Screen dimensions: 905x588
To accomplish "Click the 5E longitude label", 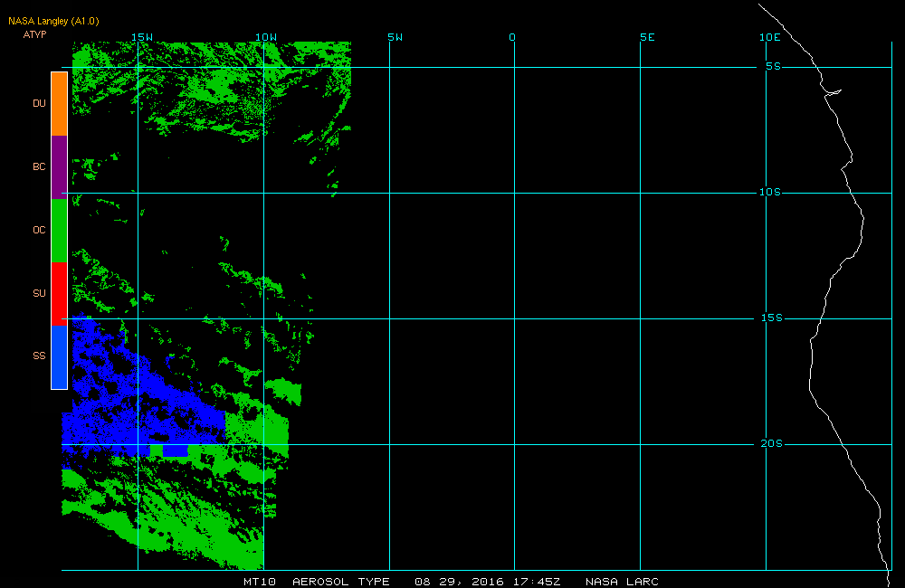I will pos(647,37).
